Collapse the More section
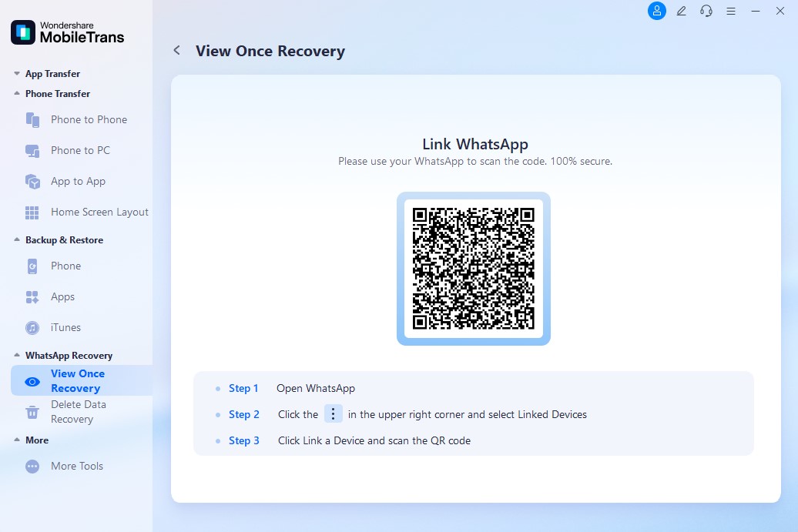Image resolution: width=798 pixels, height=532 pixels. (x=17, y=440)
